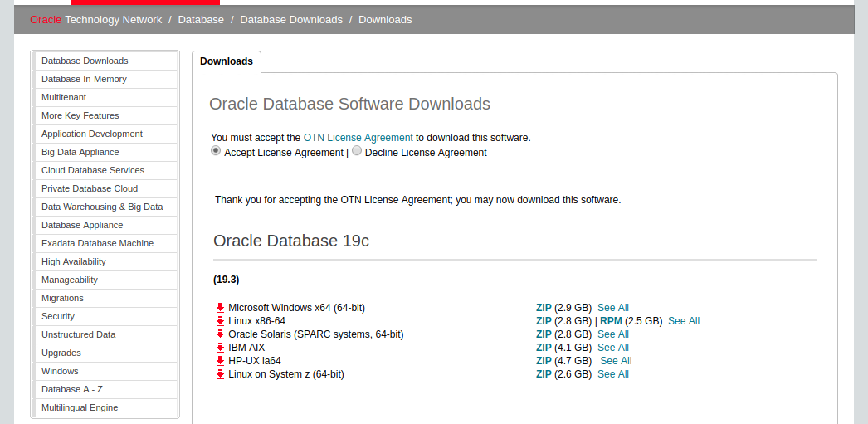Download ZIP for IBM AIX

coord(544,348)
